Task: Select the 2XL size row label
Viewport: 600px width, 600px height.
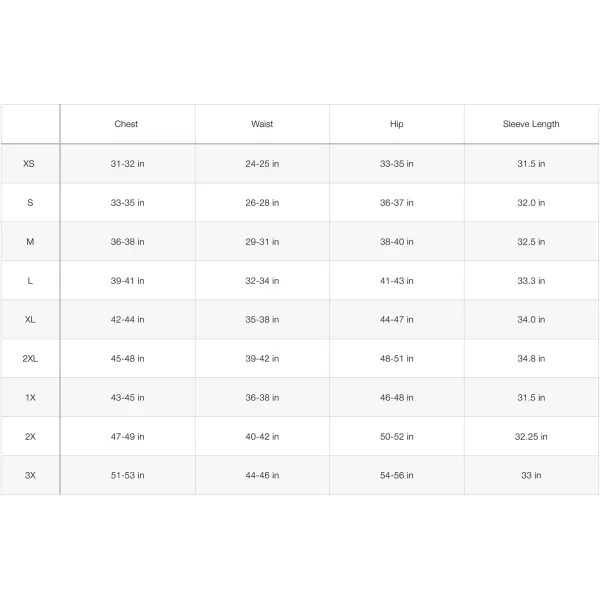Action: (x=30, y=358)
